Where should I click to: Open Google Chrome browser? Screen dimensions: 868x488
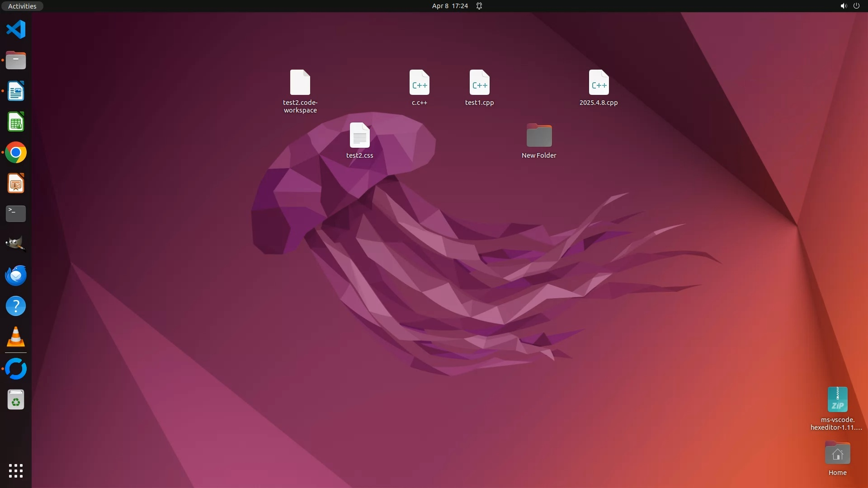[x=16, y=153]
